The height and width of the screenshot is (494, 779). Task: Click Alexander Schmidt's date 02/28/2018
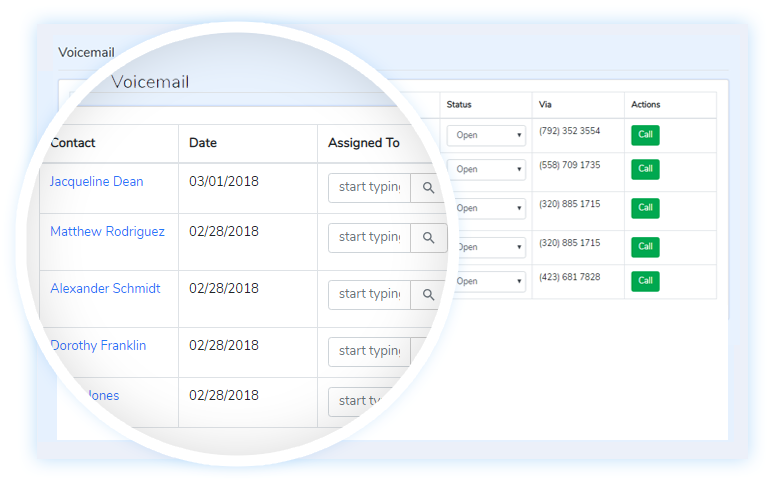224,288
